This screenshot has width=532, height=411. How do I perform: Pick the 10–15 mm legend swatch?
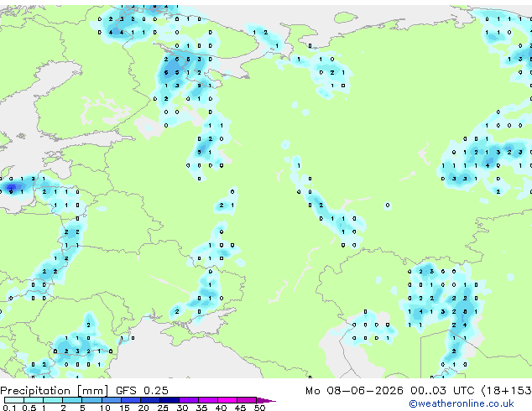click(x=111, y=400)
